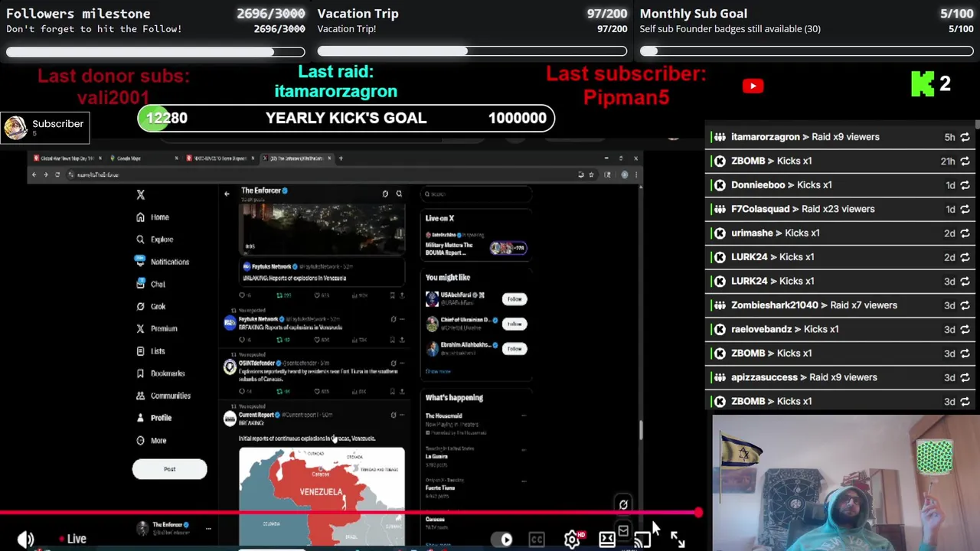This screenshot has width=980, height=551.
Task: Click the Yearly Kick's Goal progress bar
Action: point(346,118)
